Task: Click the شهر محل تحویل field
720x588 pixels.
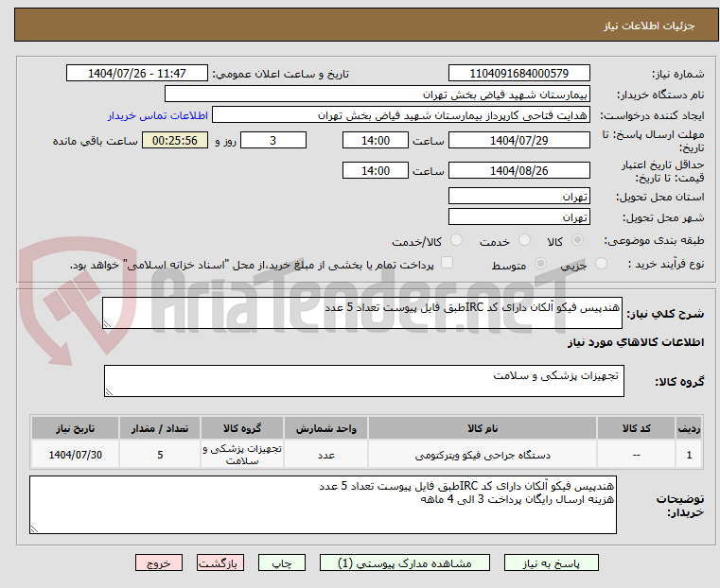Action: [518, 216]
